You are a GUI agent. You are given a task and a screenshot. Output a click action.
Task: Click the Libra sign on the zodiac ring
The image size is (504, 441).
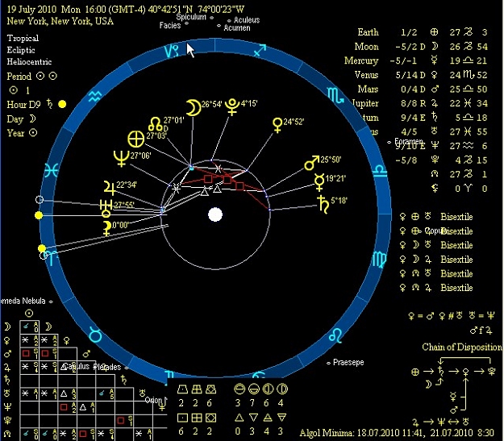(379, 171)
